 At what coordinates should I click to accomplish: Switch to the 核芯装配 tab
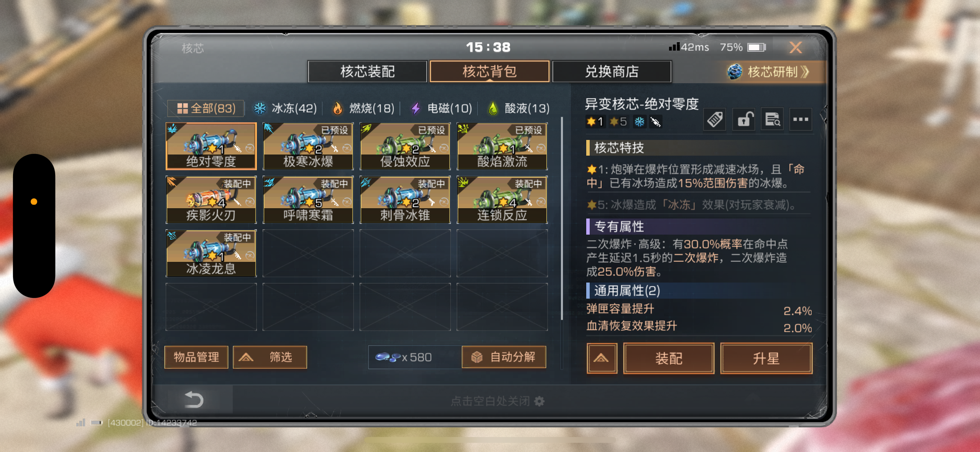tap(367, 72)
